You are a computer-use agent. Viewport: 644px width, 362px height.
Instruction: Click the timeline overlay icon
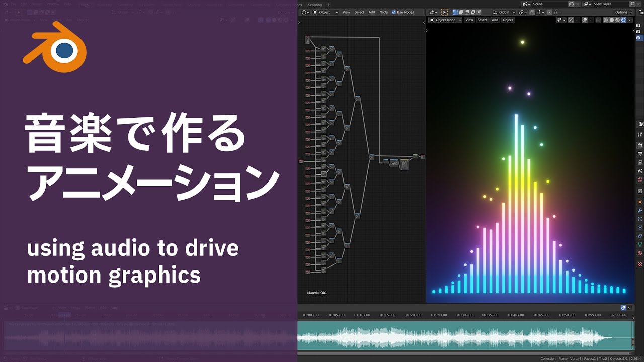[624, 308]
